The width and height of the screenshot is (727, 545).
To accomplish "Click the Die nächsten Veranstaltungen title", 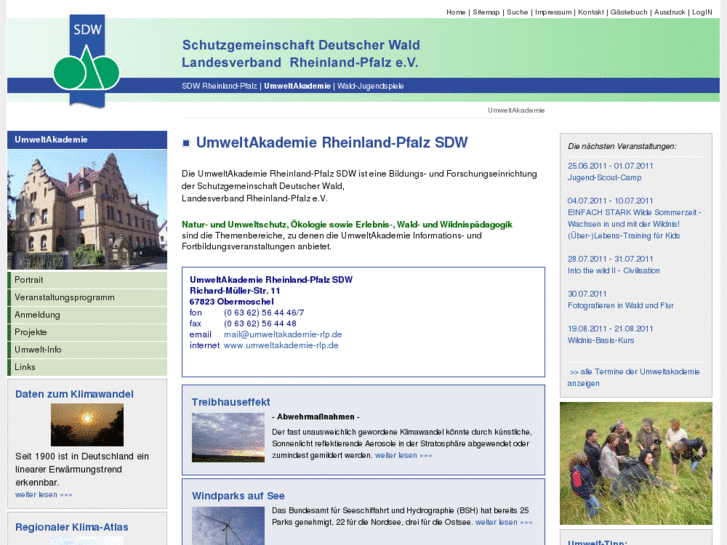I will click(622, 146).
